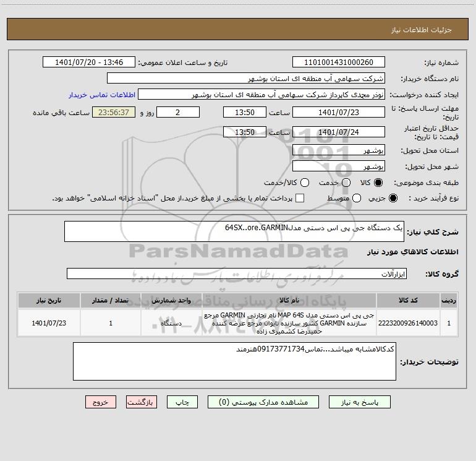Viewport: 476px width, 461px height.
Task: Open the اطلاعات تماس خریدار link
Action: coord(102,95)
